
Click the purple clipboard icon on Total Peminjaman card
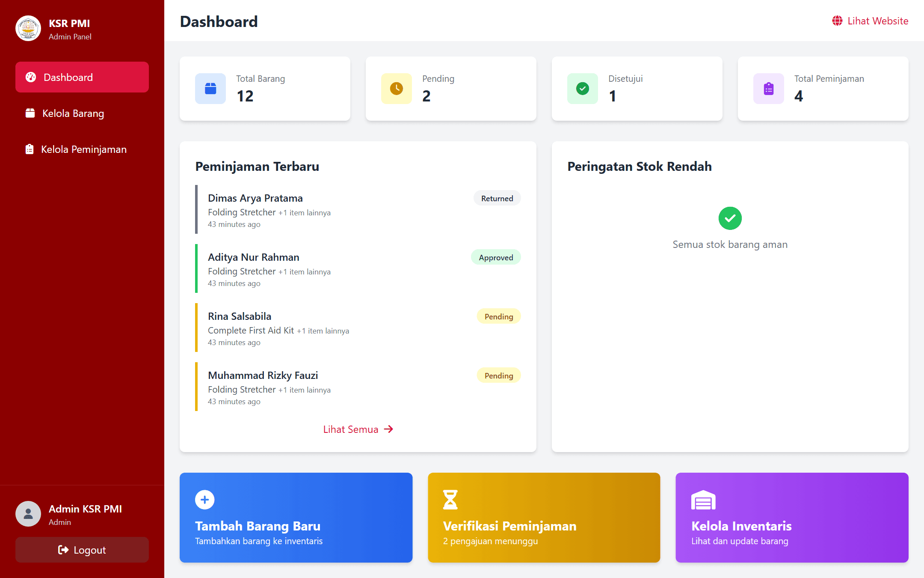(x=769, y=89)
